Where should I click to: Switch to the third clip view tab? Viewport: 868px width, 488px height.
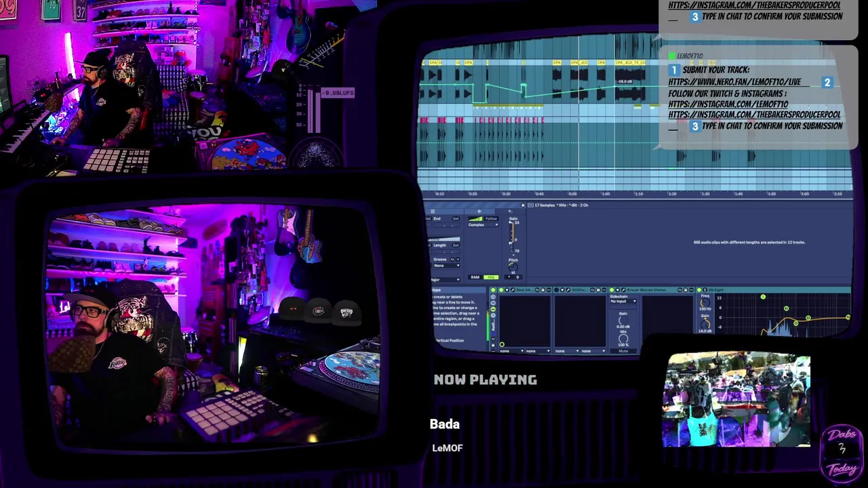tap(511, 211)
